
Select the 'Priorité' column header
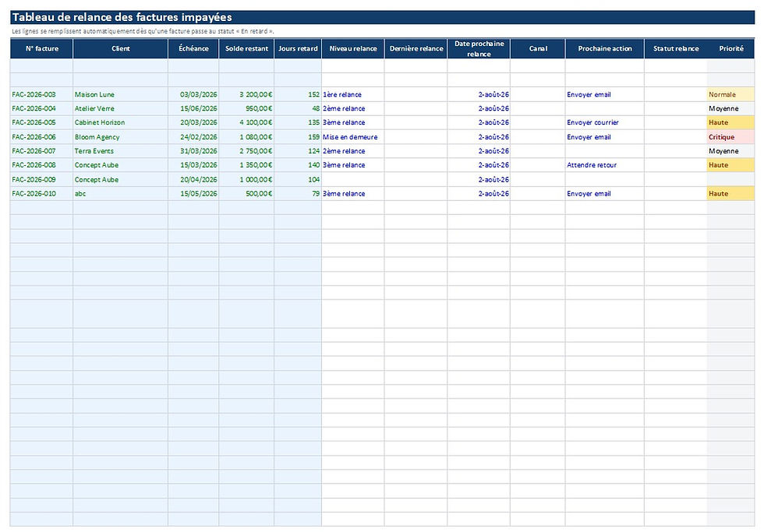[x=731, y=48]
